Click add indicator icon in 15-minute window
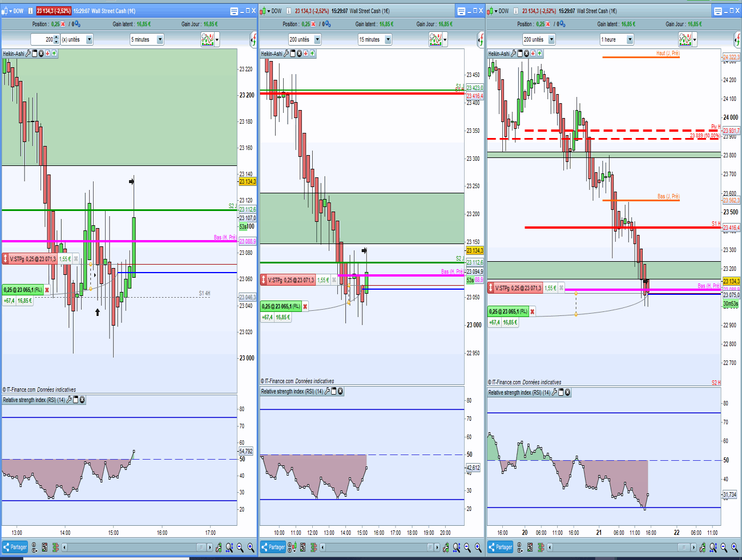This screenshot has width=742, height=560. pos(435,39)
